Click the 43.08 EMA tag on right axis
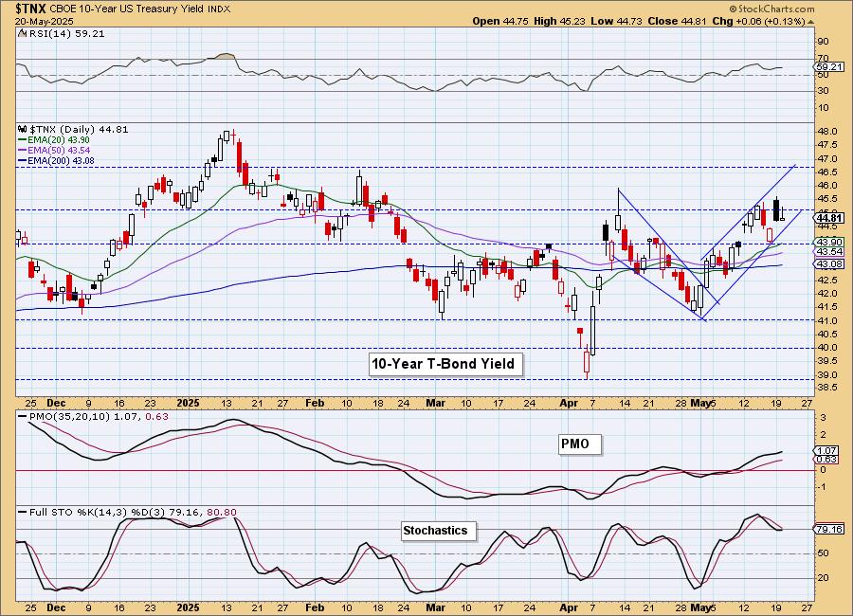Screen dimensions: 853x616 (829, 264)
